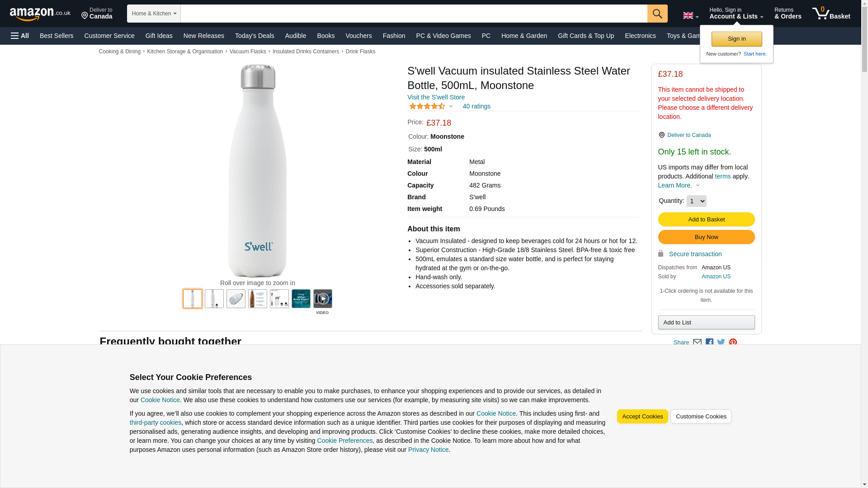The width and height of the screenshot is (868, 488).
Task: Click into the search input field
Action: [x=414, y=14]
